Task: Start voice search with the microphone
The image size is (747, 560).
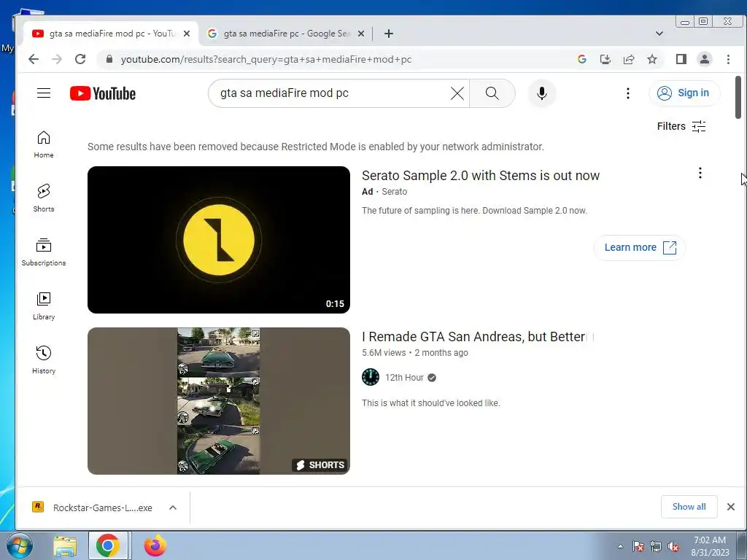Action: [542, 93]
